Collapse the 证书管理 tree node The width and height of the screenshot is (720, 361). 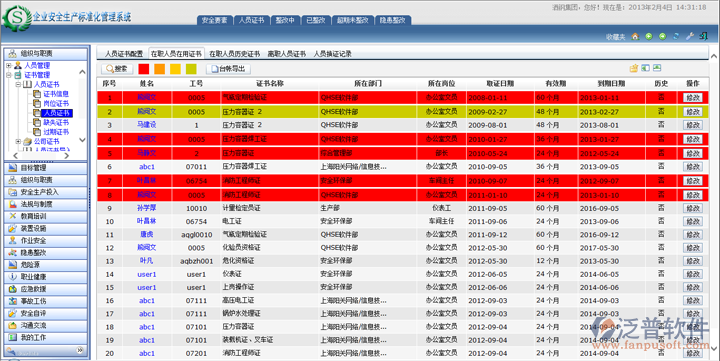click(8, 75)
